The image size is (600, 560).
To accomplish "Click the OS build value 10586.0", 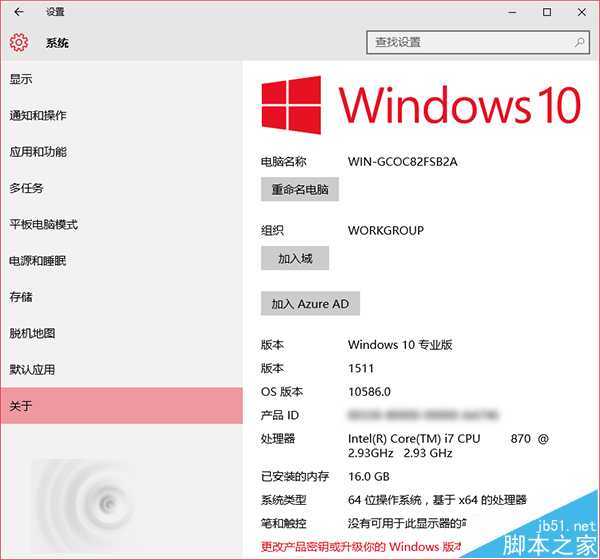I will tap(369, 392).
